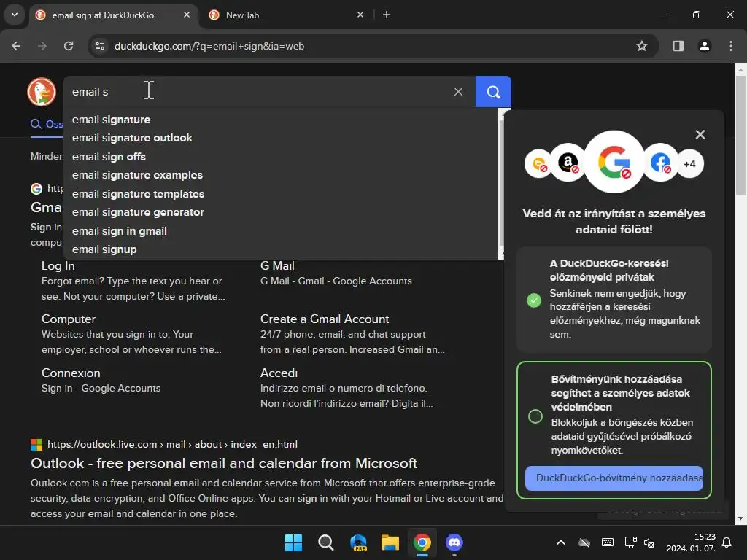Viewport: 747px width, 560px height.
Task: Open the Log In sitelink
Action: 58,265
